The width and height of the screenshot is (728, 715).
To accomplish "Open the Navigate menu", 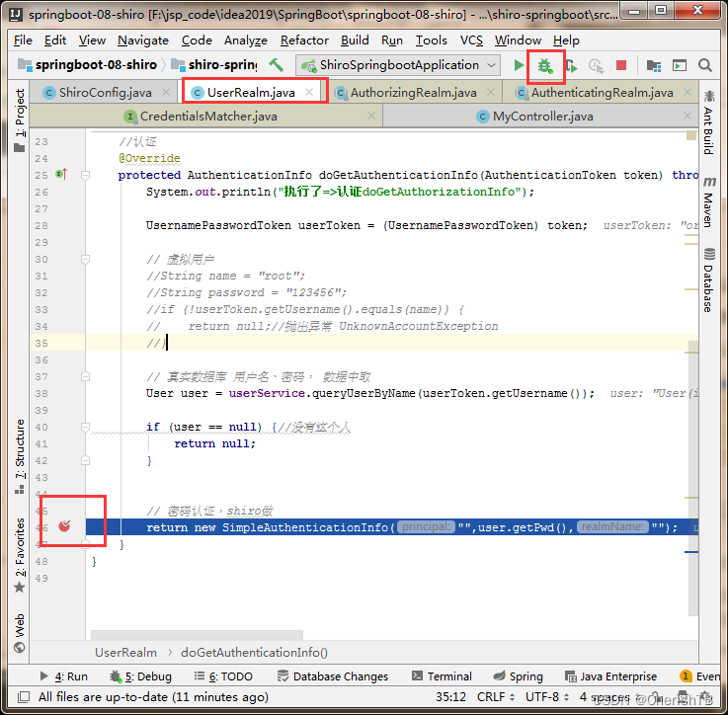I will (x=143, y=40).
